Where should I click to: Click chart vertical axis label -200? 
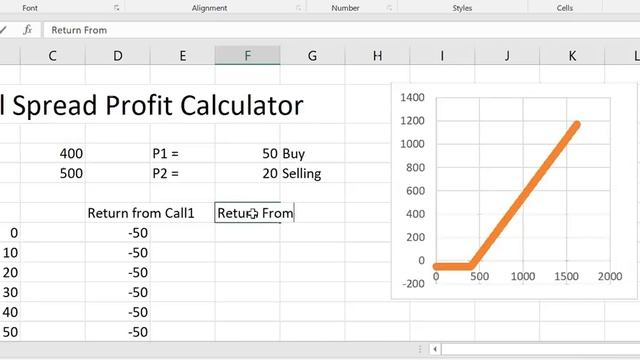click(x=413, y=284)
